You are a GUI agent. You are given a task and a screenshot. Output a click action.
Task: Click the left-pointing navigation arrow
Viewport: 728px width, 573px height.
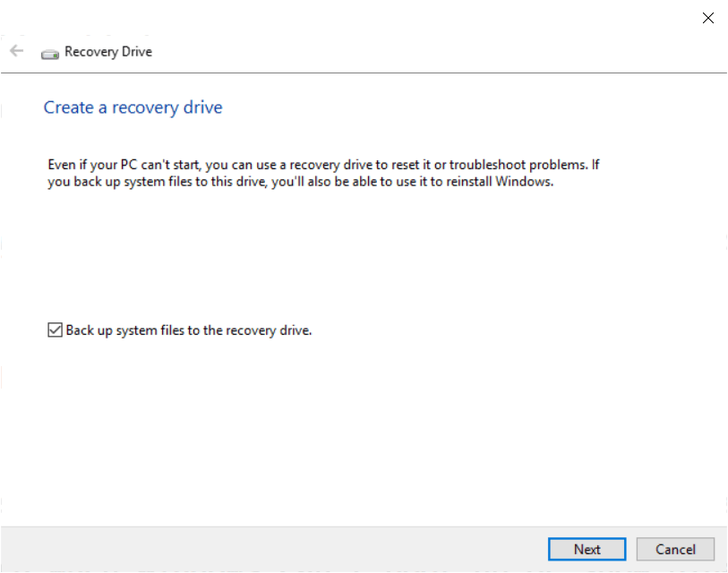pyautogui.click(x=15, y=51)
